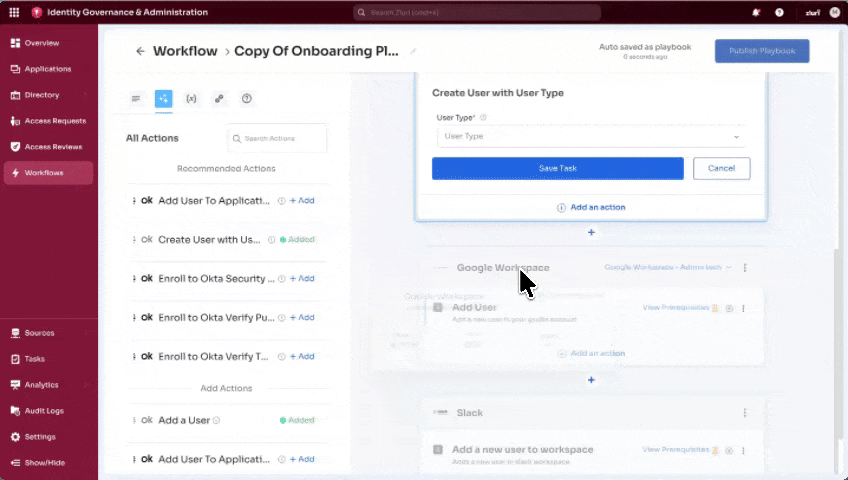
Task: Toggle checkbox for Add User action
Action: coord(438,307)
